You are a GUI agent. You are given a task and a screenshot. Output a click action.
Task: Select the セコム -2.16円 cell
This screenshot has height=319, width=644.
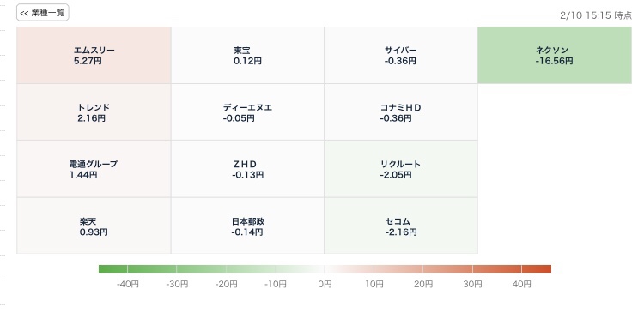401,226
